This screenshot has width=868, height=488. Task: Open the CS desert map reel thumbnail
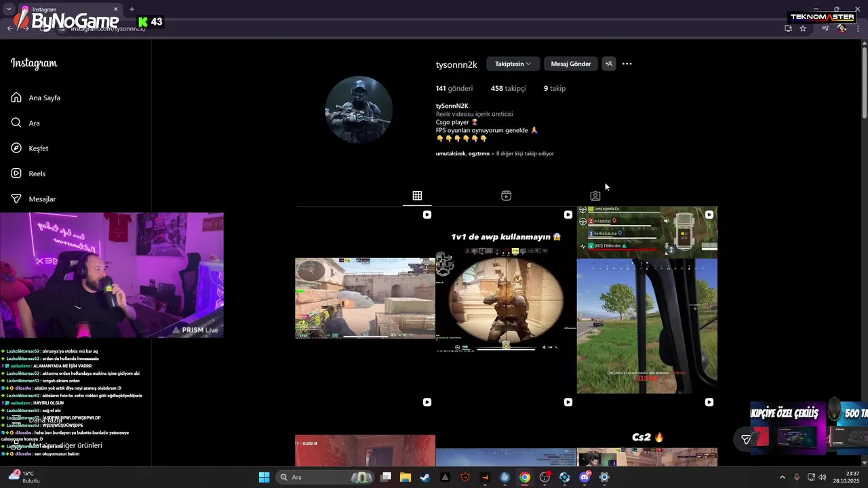365,300
